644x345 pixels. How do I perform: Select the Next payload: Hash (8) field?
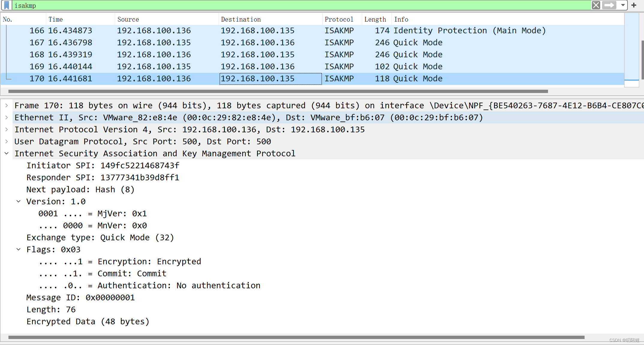tap(80, 190)
